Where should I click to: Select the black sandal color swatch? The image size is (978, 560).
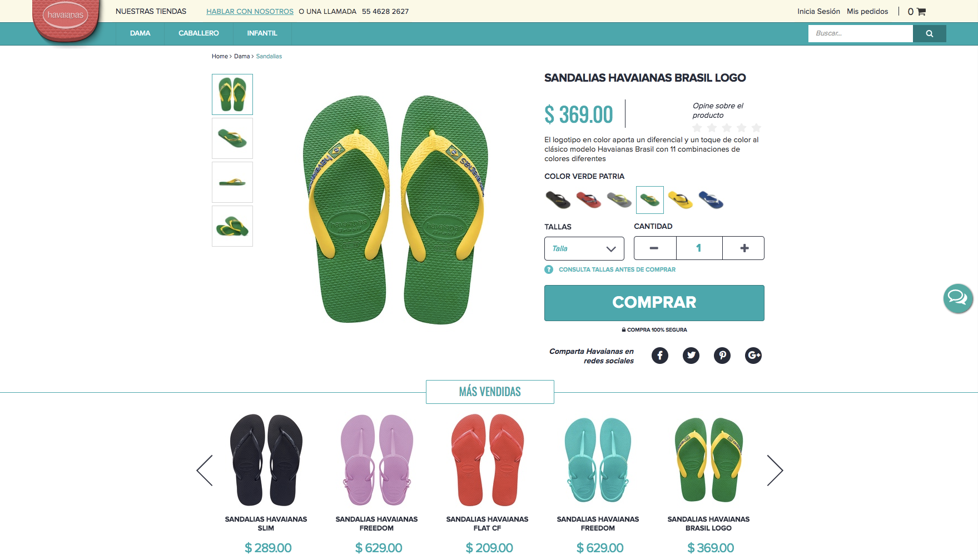pos(558,200)
